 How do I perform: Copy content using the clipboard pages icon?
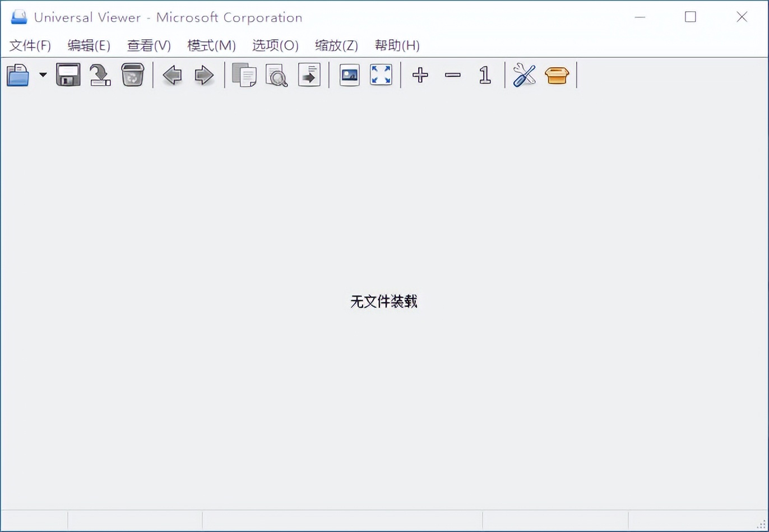244,74
